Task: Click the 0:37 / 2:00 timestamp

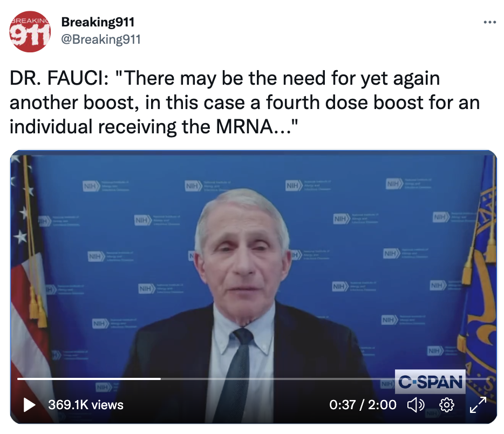Action: [x=363, y=405]
